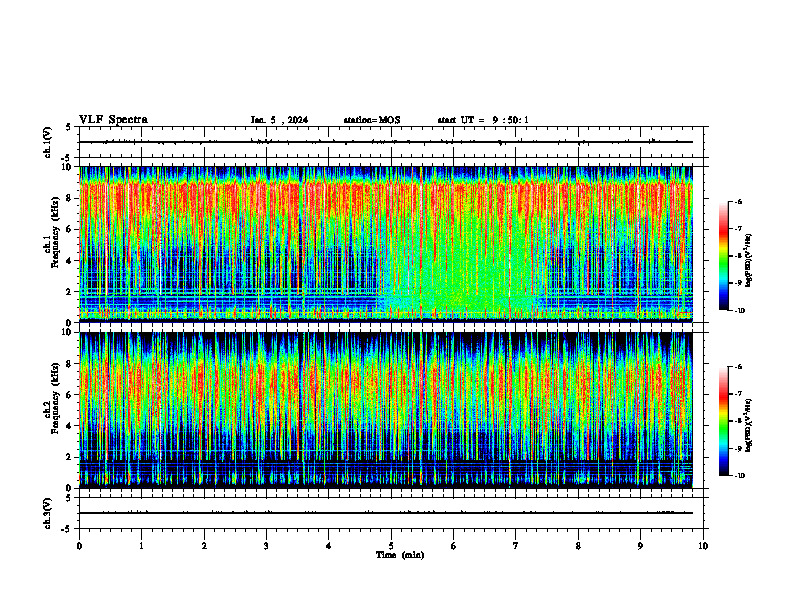
Task: Click the ch.1 spectrogram panel
Action: tap(386, 244)
